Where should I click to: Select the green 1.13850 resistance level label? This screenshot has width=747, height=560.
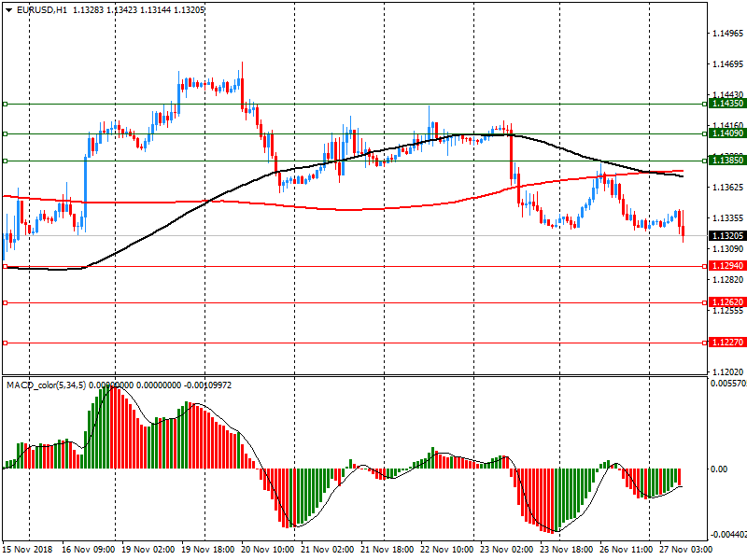point(727,161)
